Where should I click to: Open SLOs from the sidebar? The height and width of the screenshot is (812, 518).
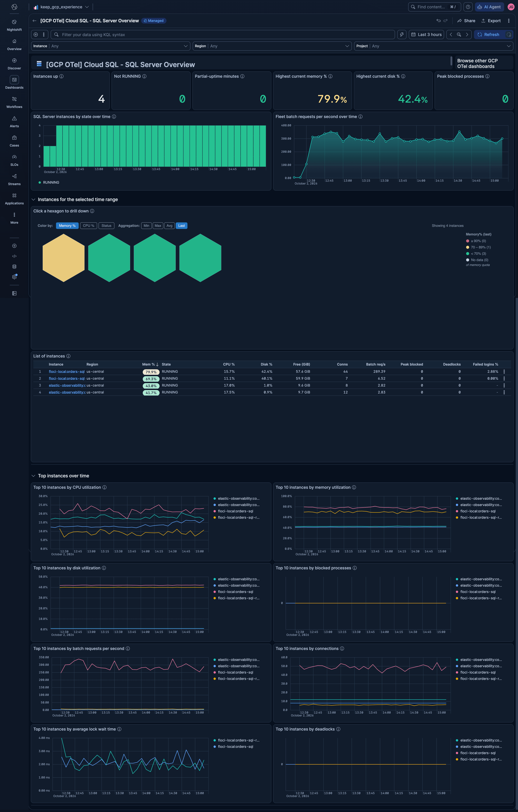click(14, 160)
